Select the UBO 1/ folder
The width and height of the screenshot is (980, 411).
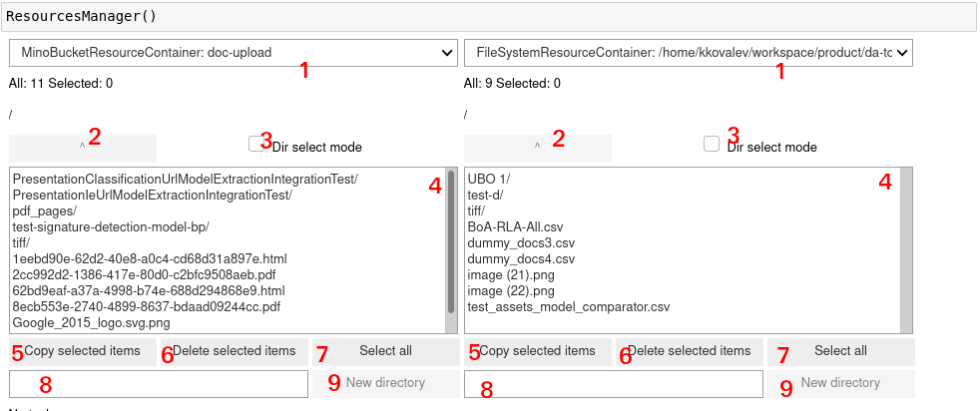click(489, 180)
